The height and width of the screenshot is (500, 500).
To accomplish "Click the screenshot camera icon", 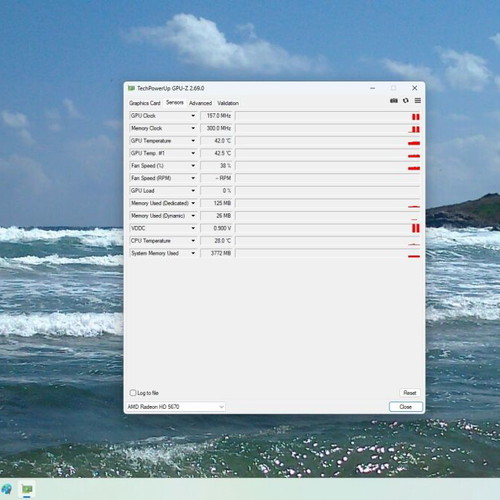I will coord(394,101).
